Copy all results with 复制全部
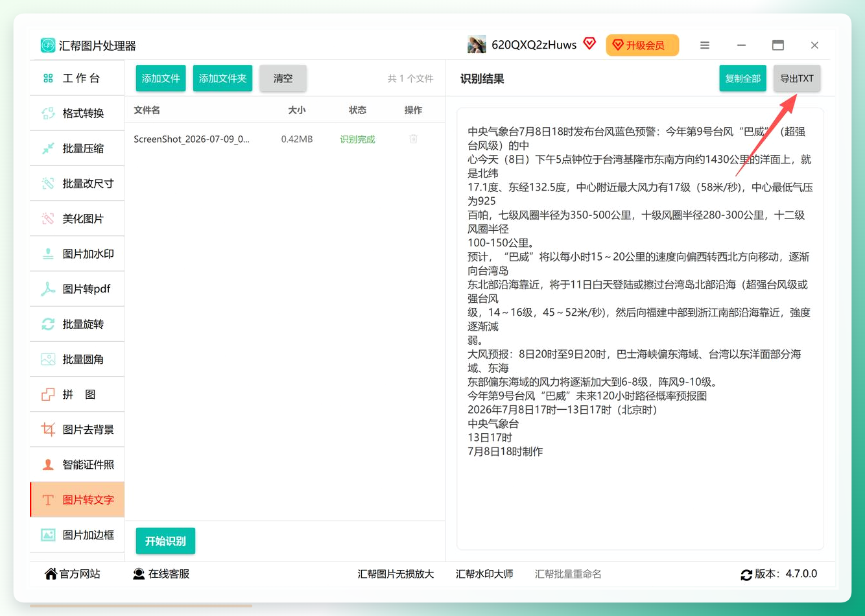Viewport: 865px width, 616px height. [743, 78]
